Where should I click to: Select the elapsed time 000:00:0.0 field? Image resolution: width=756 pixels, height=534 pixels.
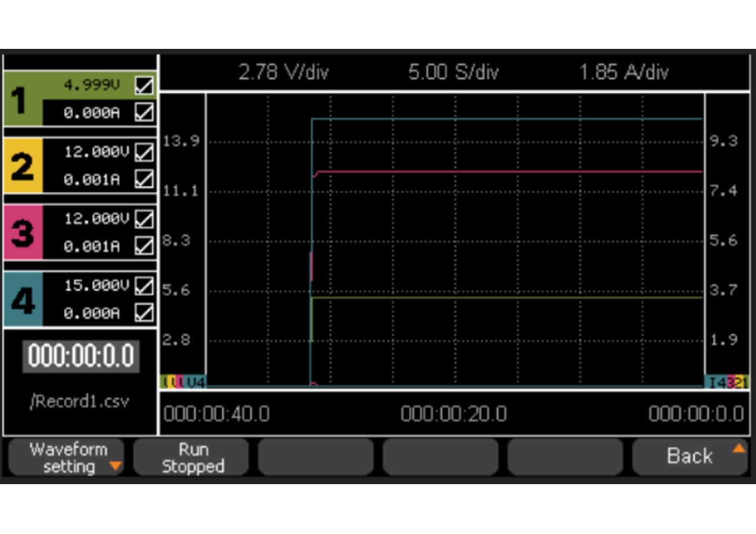[81, 356]
